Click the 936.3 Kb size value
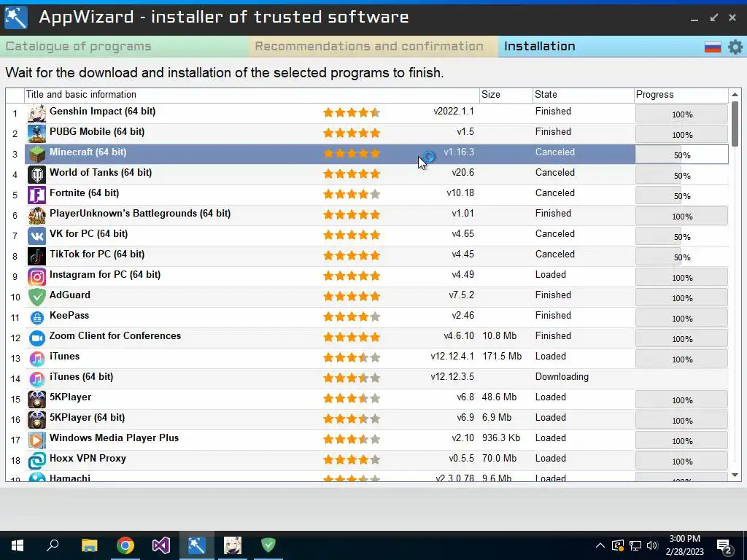747x560 pixels. pos(501,438)
